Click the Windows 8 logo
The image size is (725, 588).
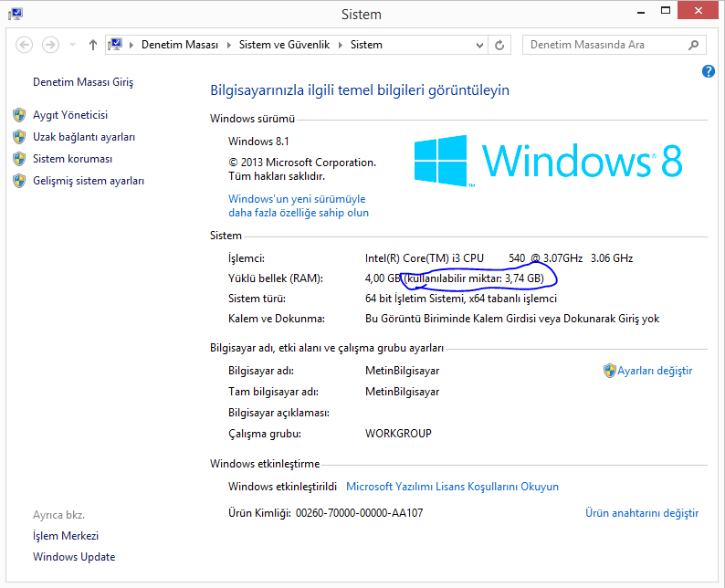point(548,161)
